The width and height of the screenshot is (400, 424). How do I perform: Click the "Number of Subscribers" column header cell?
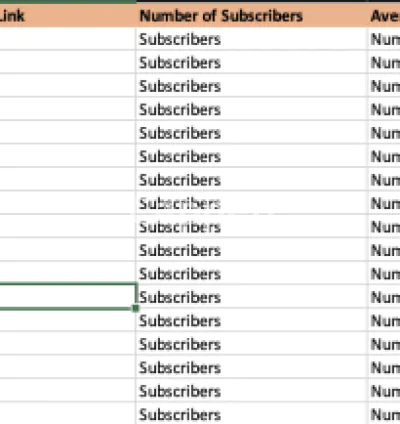tap(252, 16)
